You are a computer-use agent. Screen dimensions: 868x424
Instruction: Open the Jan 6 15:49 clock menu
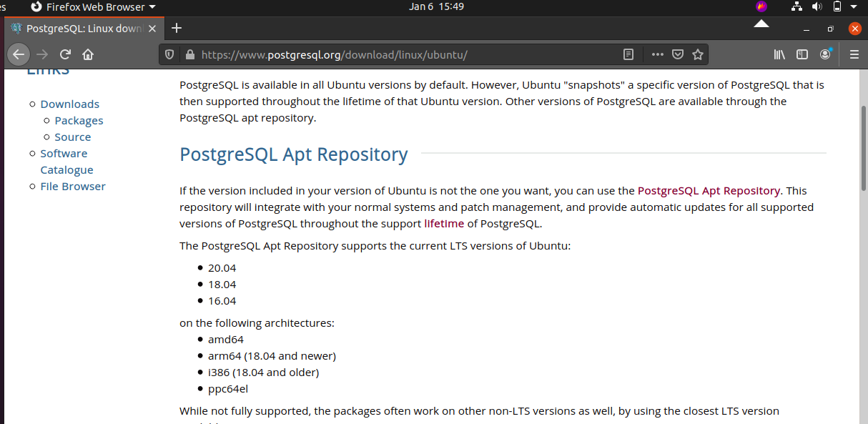[436, 7]
